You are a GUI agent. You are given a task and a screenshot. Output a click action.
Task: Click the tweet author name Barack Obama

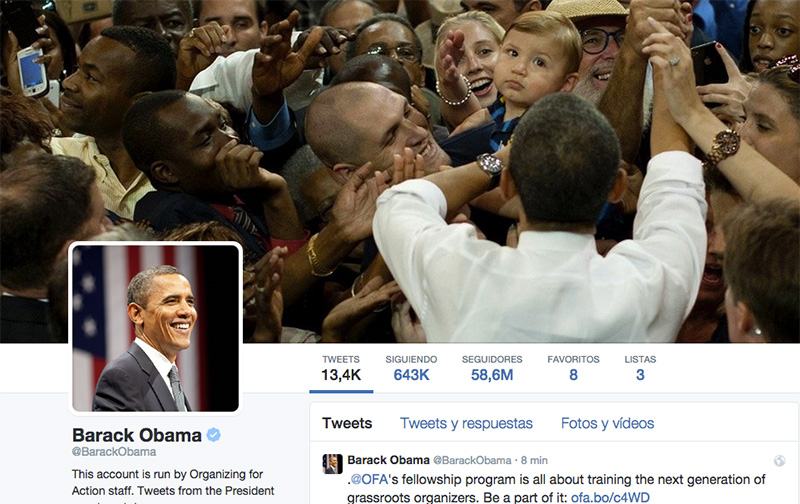[x=388, y=460]
